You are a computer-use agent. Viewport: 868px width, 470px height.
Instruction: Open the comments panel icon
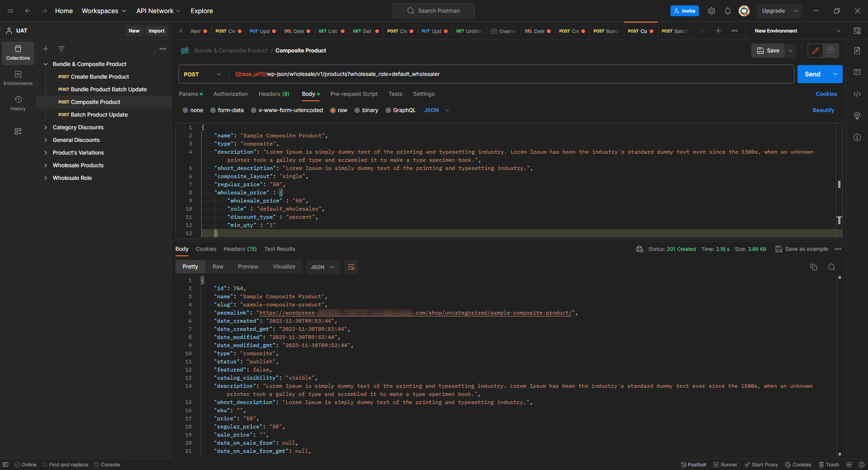857,72
